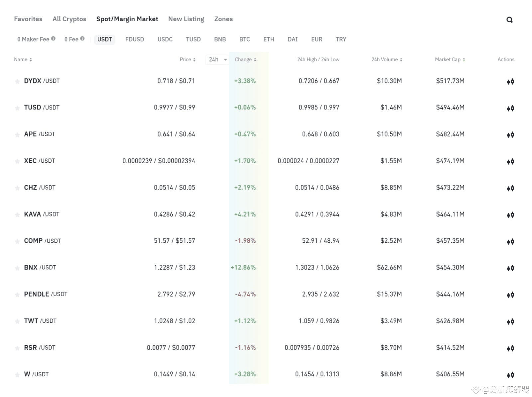The width and height of the screenshot is (532, 397).
Task: Favorite COMP/USDT with its star
Action: (17, 241)
